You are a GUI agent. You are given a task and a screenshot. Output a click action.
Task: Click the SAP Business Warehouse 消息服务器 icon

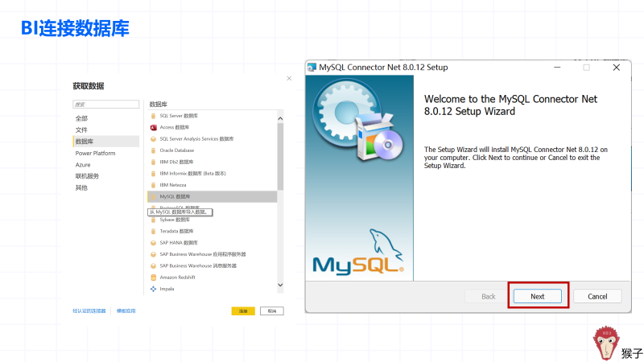point(153,266)
